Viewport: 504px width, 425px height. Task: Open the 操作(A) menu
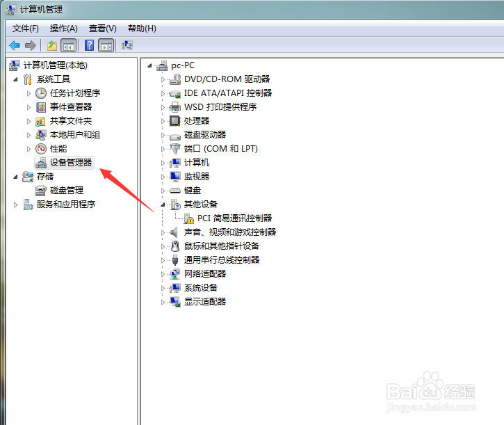tap(64, 29)
